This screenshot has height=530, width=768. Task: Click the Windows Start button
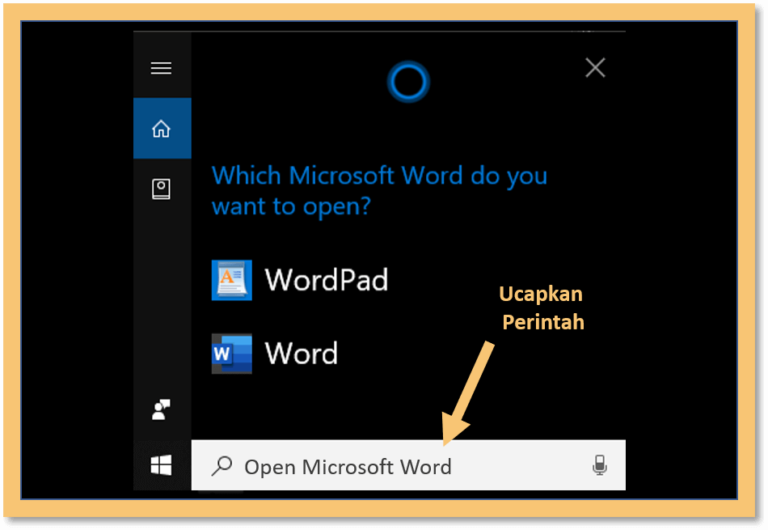(x=162, y=465)
